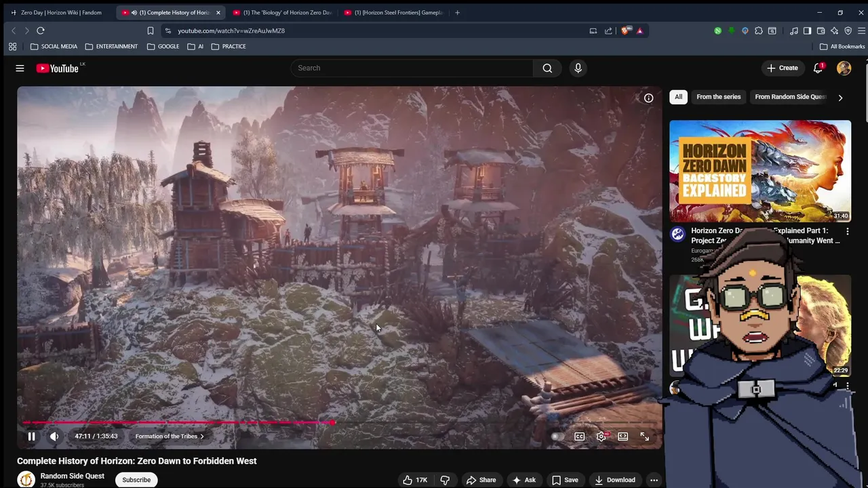Subscribe to Random Side Quest

[x=136, y=480]
